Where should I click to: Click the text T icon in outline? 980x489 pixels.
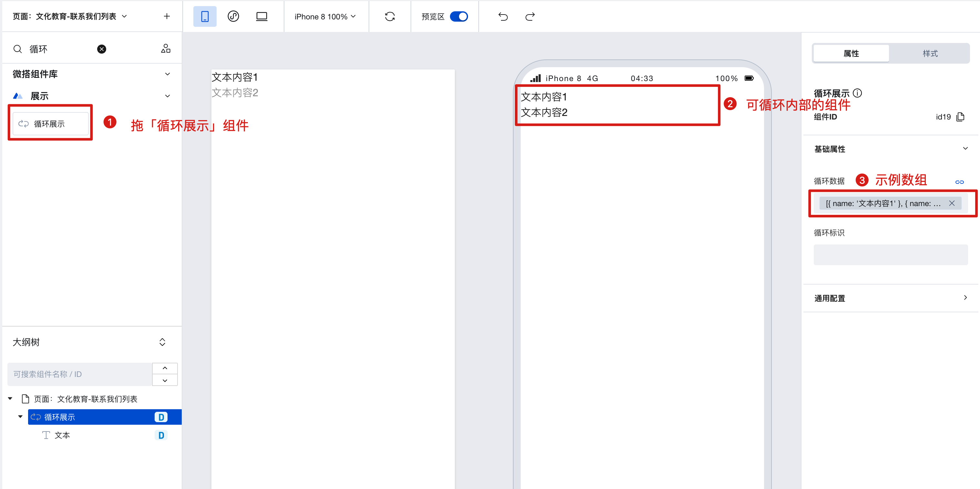coord(46,435)
